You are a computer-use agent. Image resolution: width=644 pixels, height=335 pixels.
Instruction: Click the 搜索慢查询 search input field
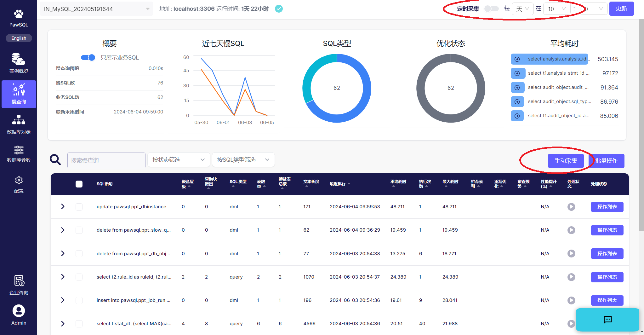(x=106, y=160)
